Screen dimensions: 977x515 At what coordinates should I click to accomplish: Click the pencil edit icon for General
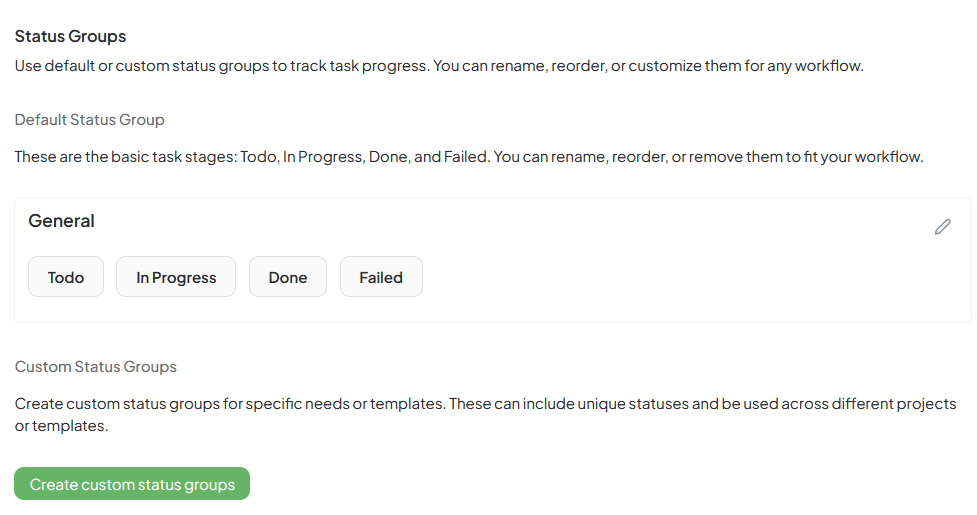[x=942, y=227]
